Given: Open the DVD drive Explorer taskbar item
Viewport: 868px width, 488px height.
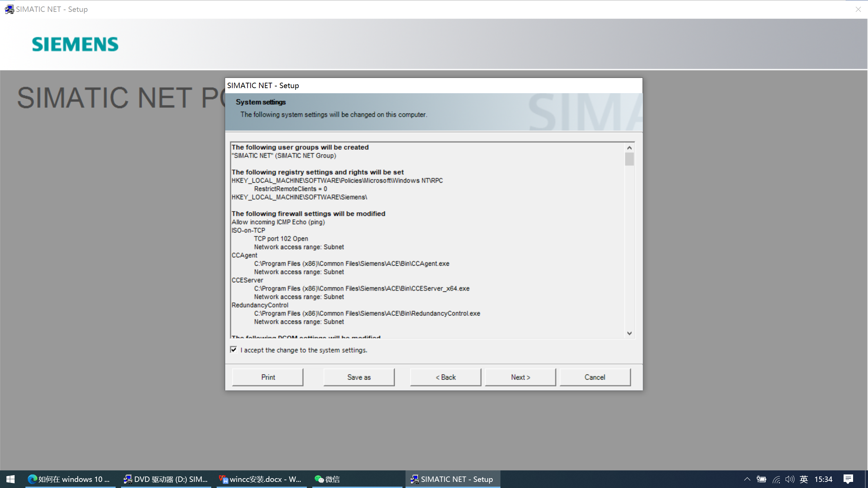Looking at the screenshot, I should pos(166,479).
